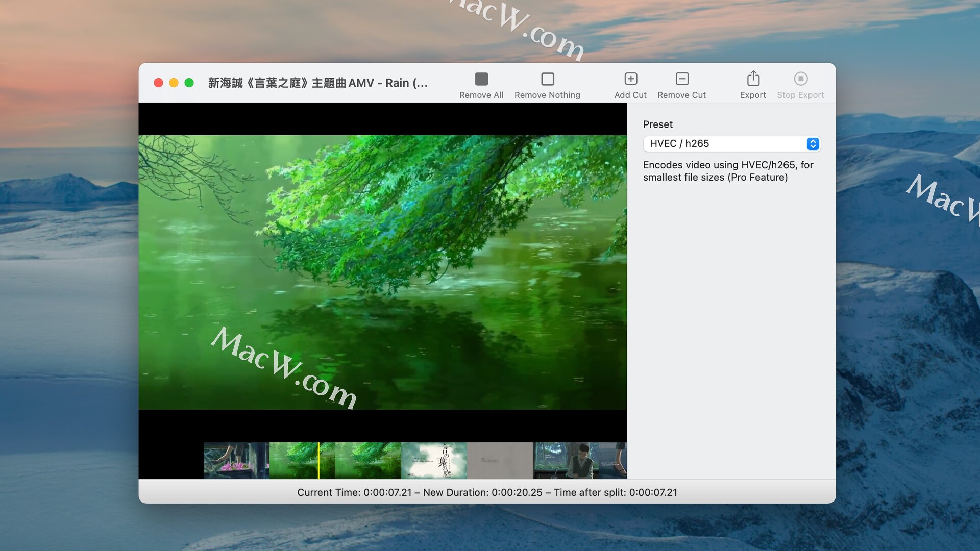Viewport: 980px width, 551px height.
Task: Click the Stop Export icon
Action: 801,79
